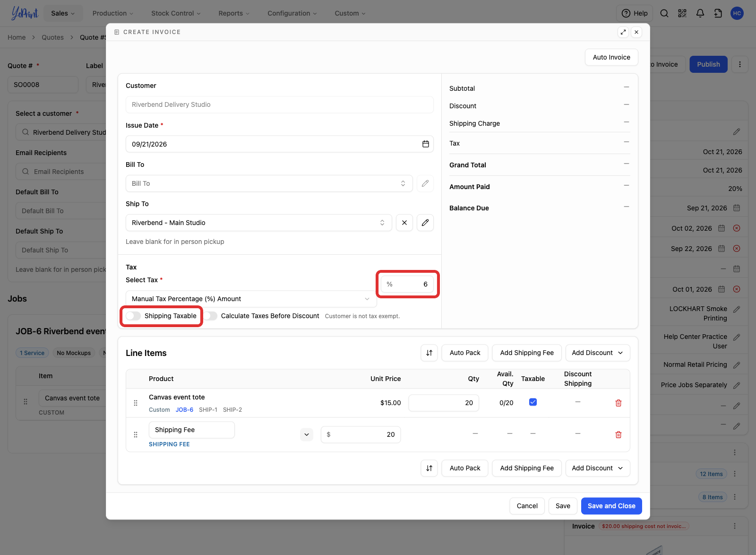Image resolution: width=756 pixels, height=555 pixels.
Task: Click the top Auto Pack button
Action: tap(465, 353)
